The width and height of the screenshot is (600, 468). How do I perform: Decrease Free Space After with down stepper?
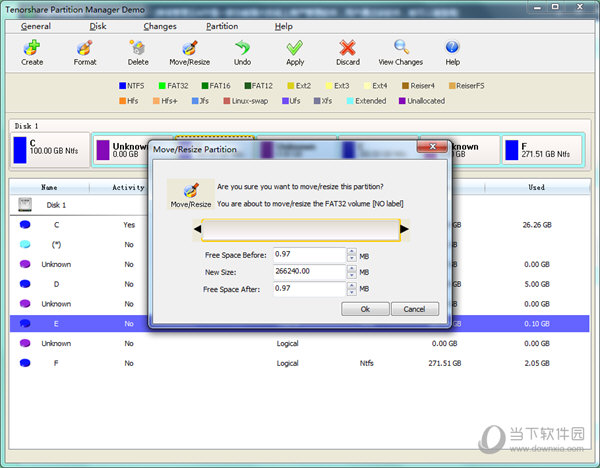point(352,292)
